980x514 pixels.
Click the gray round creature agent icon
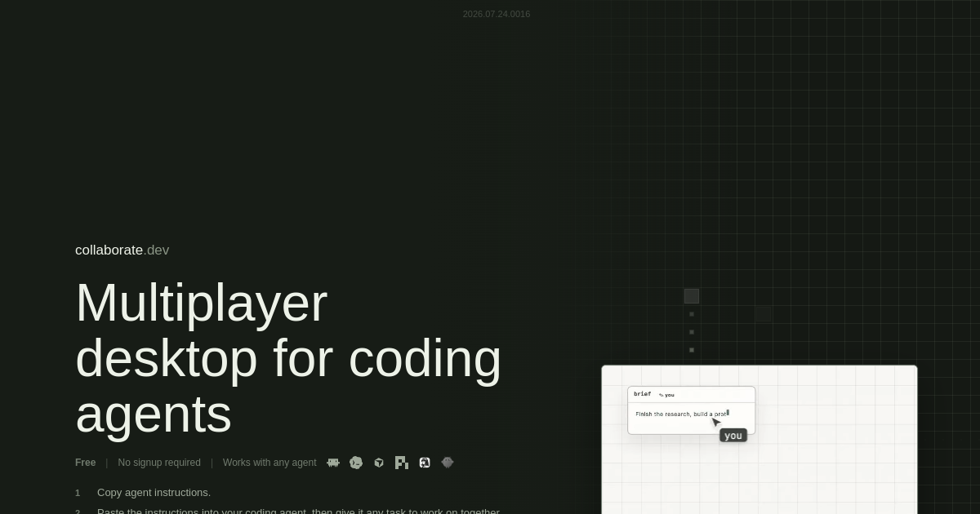(448, 463)
